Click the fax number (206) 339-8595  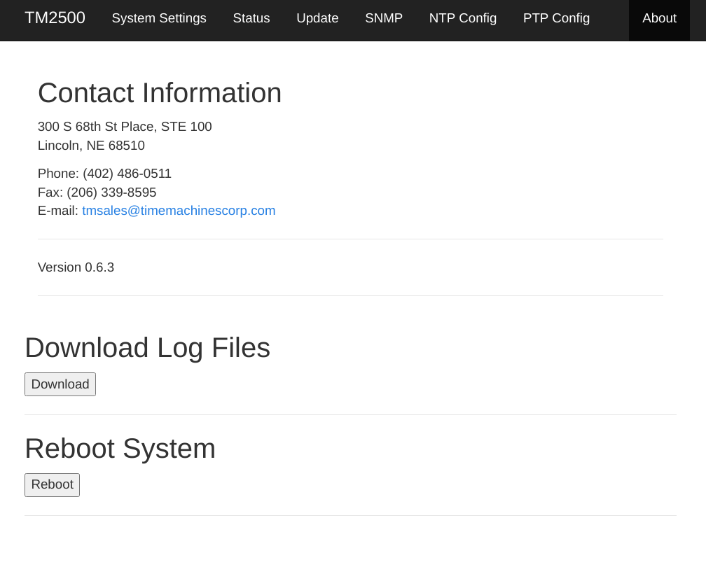pyautogui.click(x=111, y=192)
